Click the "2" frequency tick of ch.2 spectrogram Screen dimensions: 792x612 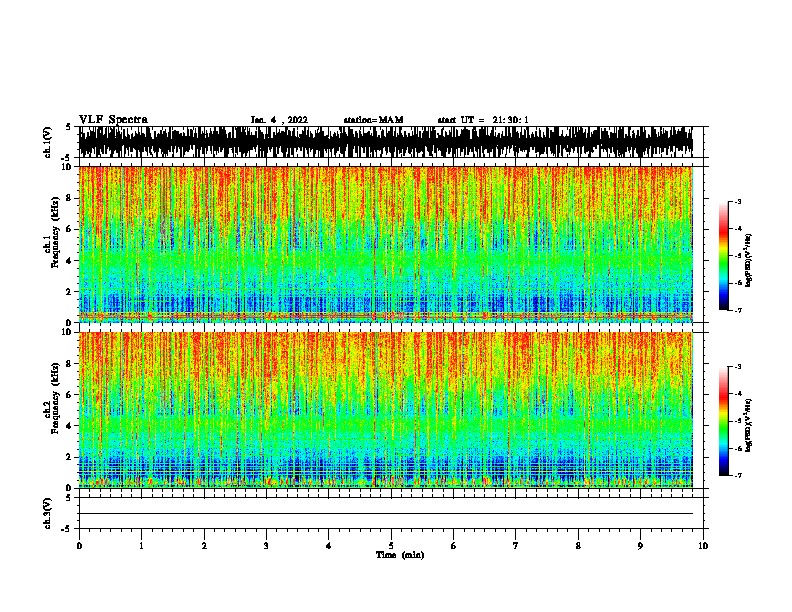(70, 457)
